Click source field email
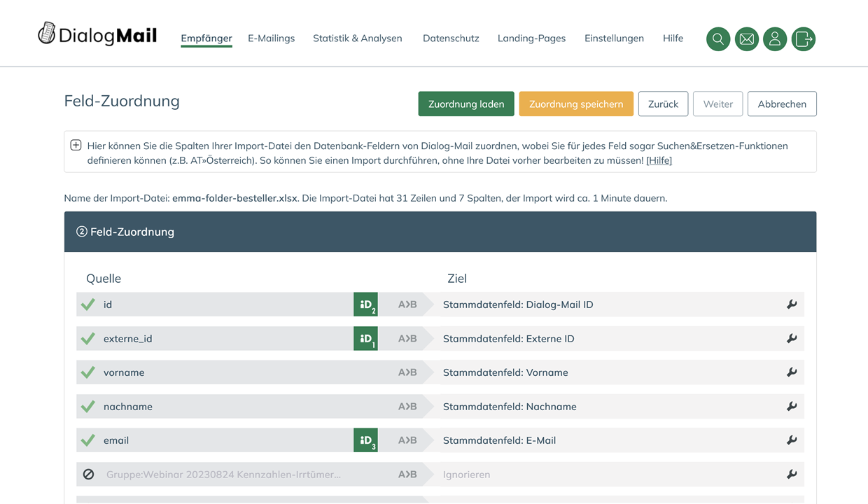This screenshot has height=504, width=868. (116, 440)
